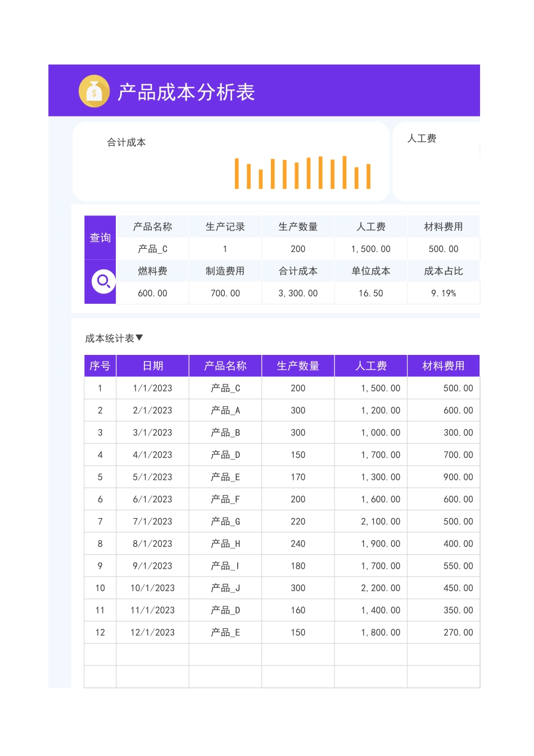Click the magnifying glass search icon

tap(102, 282)
